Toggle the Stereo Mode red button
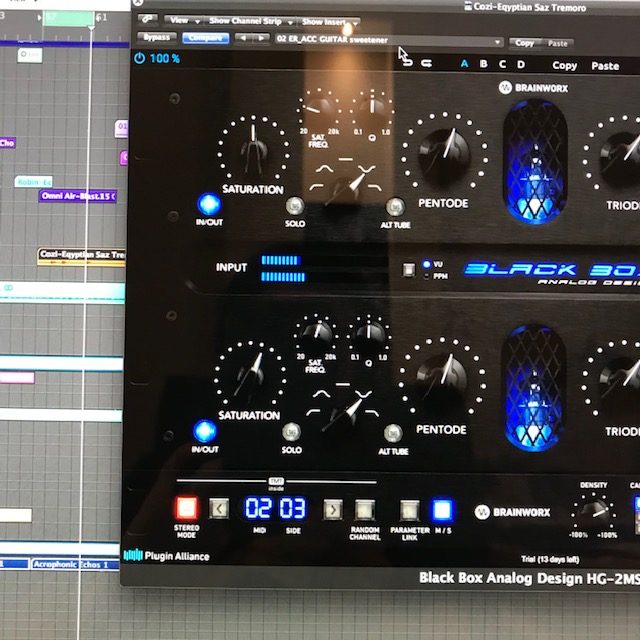This screenshot has height=640, width=640. coord(186,508)
